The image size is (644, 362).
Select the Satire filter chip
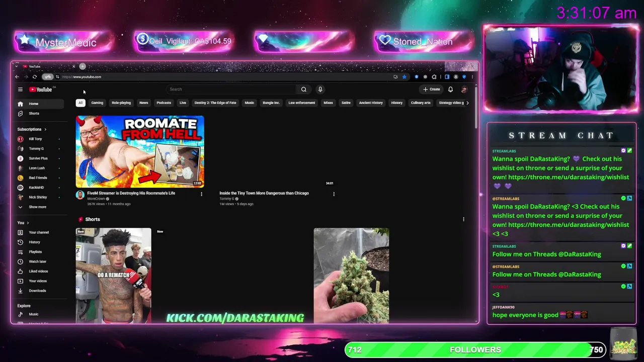(x=346, y=103)
